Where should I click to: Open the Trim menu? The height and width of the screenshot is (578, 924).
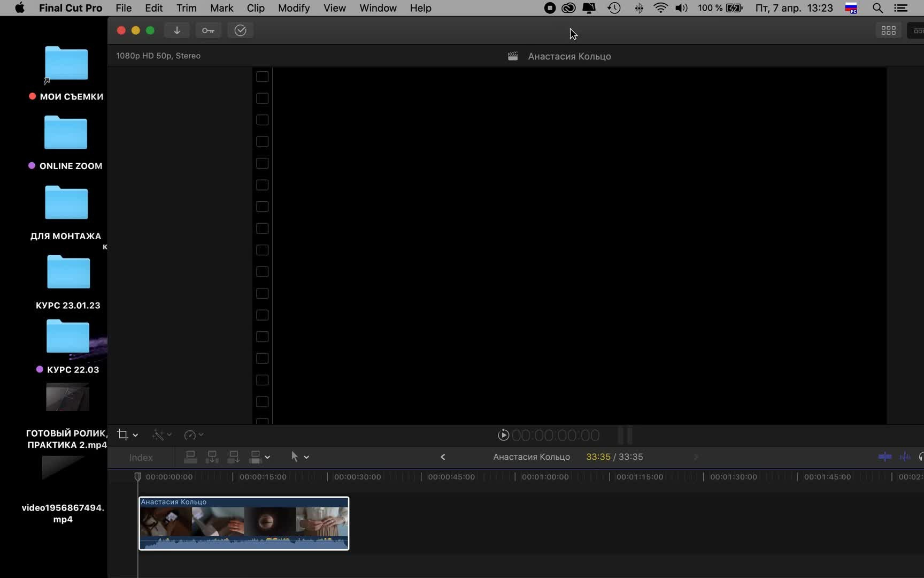[x=186, y=8]
